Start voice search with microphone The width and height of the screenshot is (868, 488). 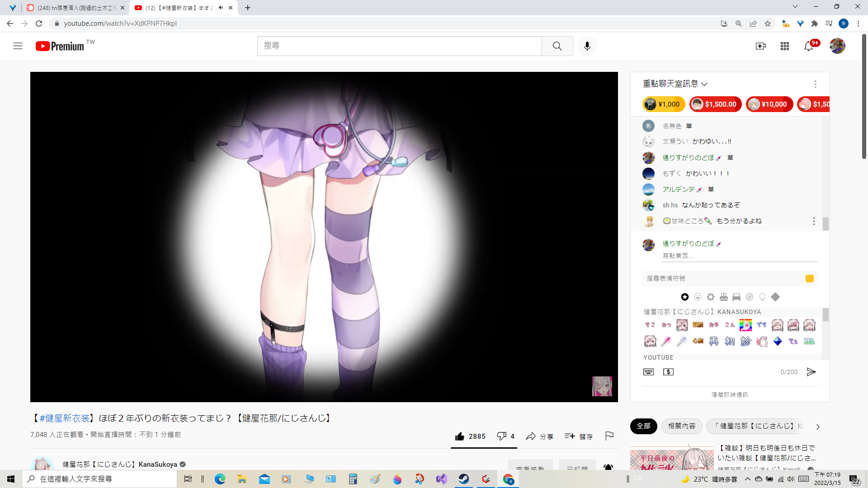[587, 46]
